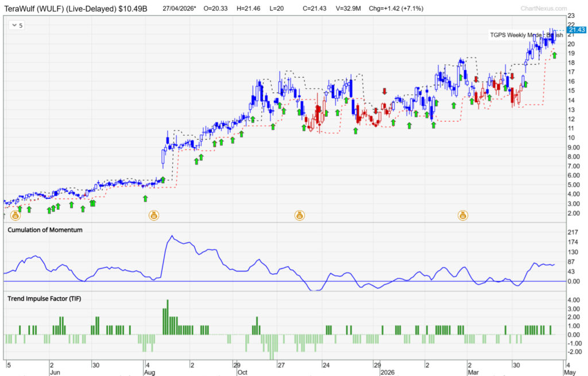
Task: Click the Chg=+1.42 (+7.1%) header value
Action: (x=393, y=9)
